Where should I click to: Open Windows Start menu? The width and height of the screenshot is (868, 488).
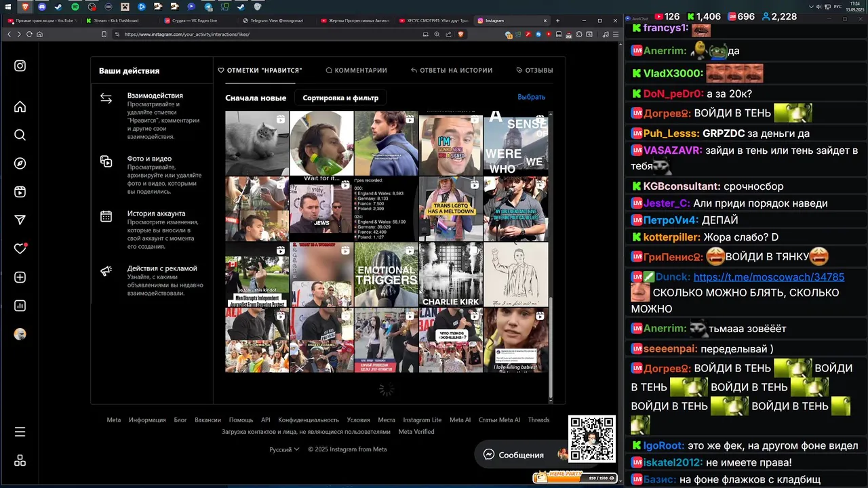tap(9, 7)
